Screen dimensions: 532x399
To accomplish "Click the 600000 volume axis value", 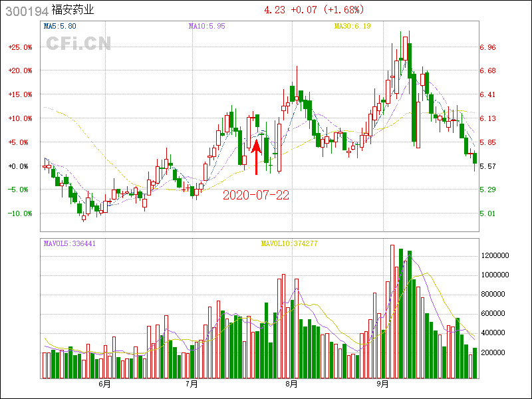I will 493,313.
